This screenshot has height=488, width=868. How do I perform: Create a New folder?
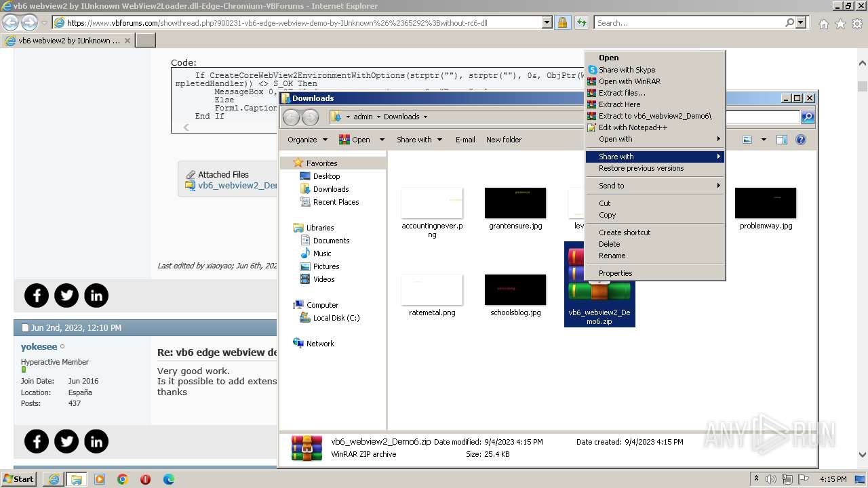click(x=504, y=140)
